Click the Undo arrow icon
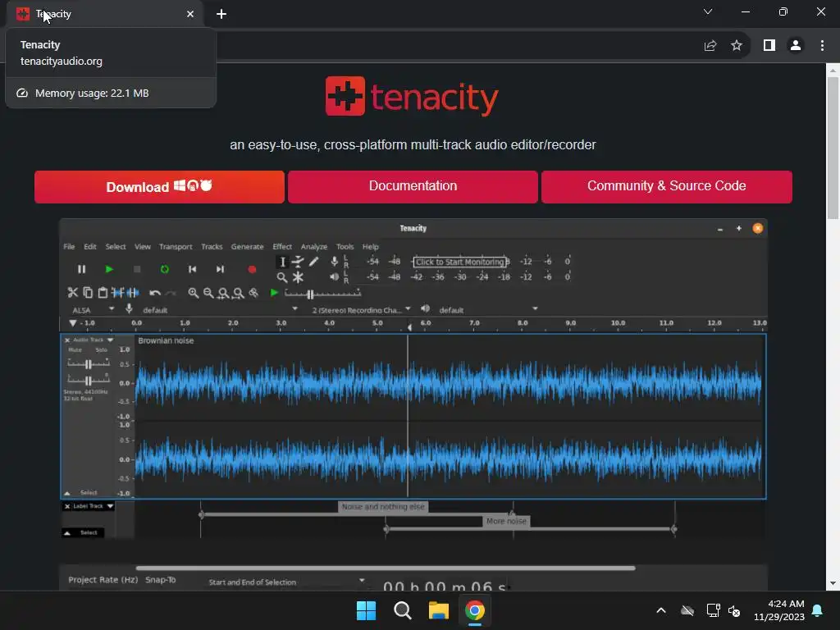Image resolution: width=840 pixels, height=630 pixels. 155,293
